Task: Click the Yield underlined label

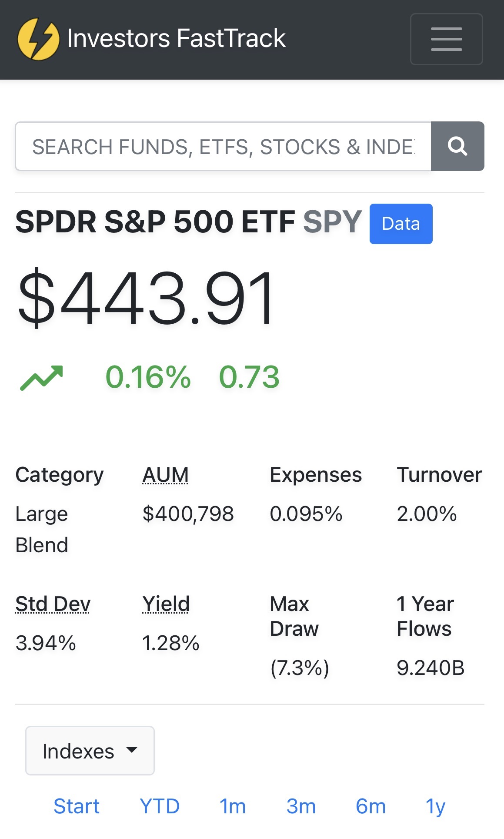Action: click(166, 604)
